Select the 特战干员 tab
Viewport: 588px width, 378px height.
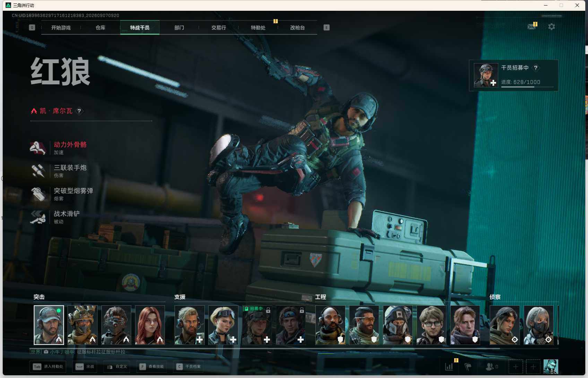tap(140, 28)
